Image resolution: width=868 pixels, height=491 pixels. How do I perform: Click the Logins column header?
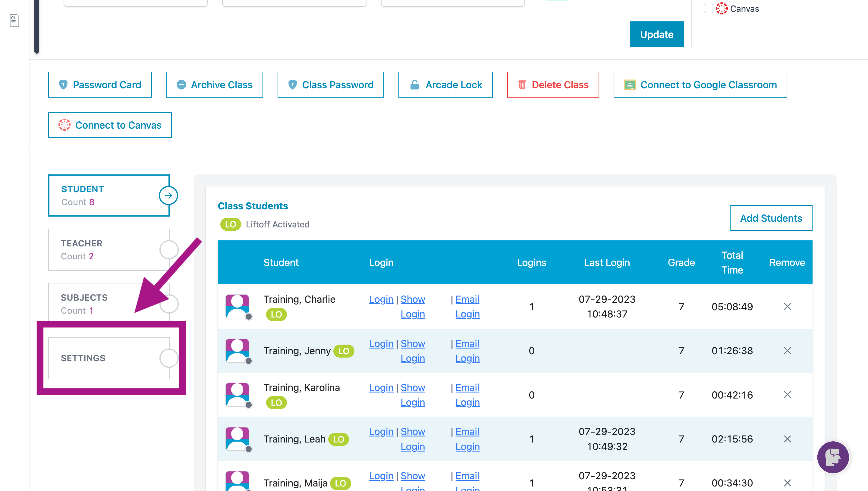point(531,262)
